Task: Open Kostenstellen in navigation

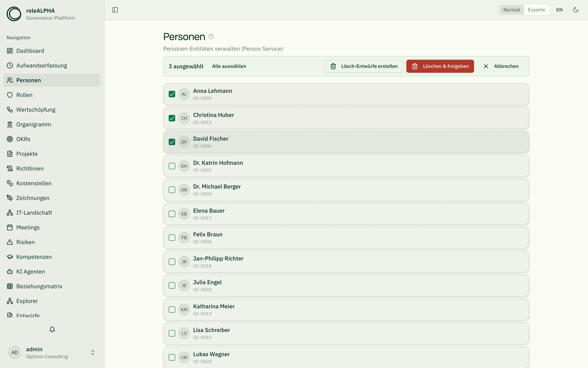Action: [52, 183]
